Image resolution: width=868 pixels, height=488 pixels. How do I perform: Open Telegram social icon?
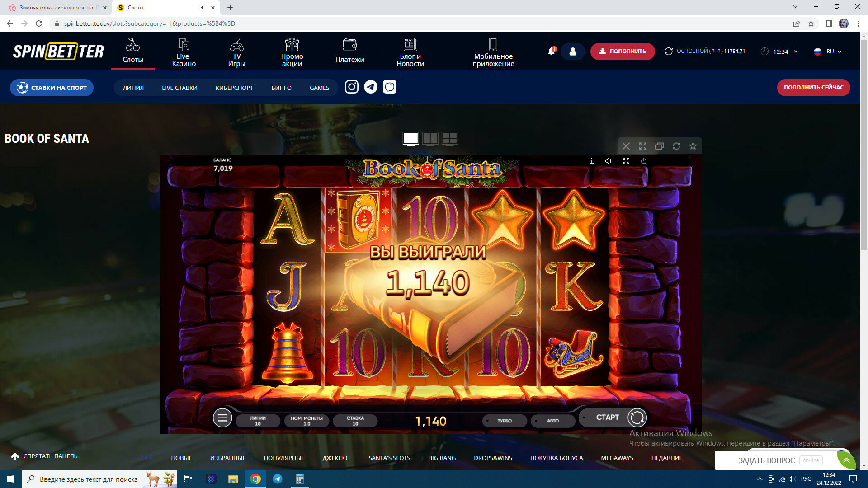pyautogui.click(x=371, y=87)
